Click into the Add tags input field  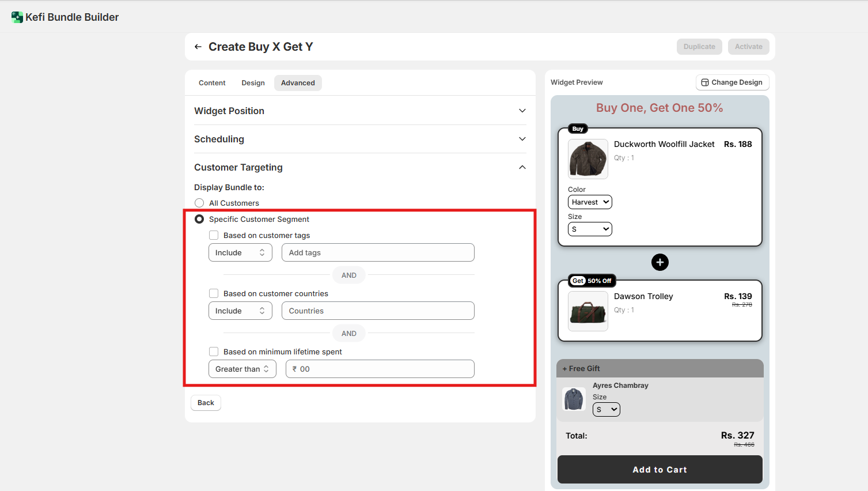click(378, 252)
